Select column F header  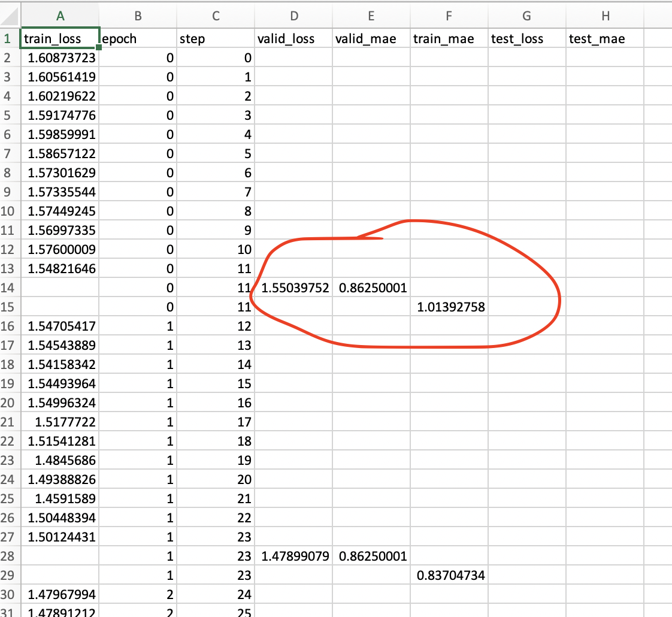tap(449, 16)
